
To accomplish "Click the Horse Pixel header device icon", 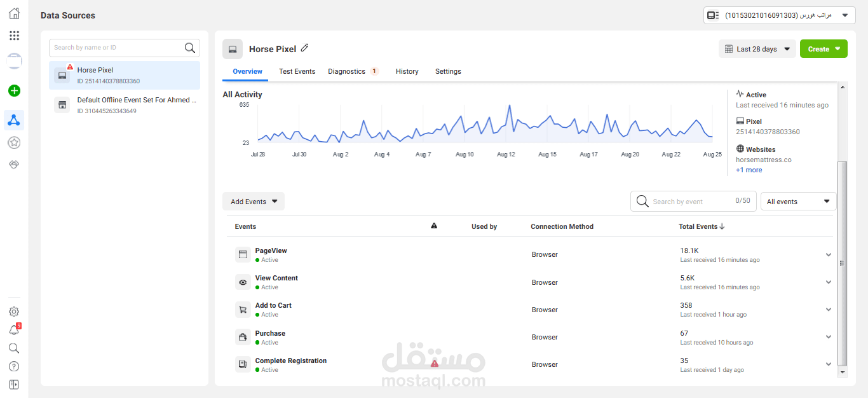I will pos(233,49).
